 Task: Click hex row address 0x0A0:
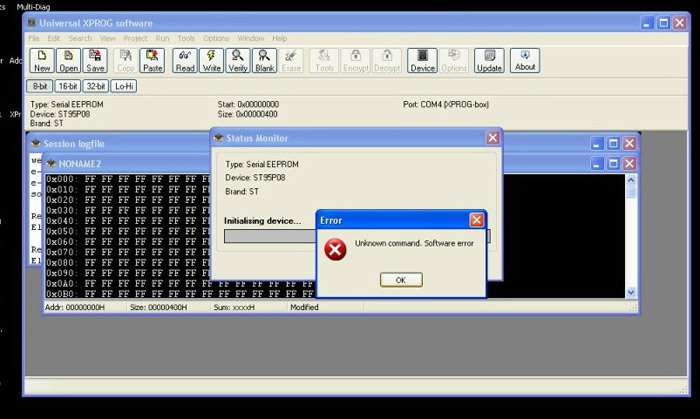62,284
